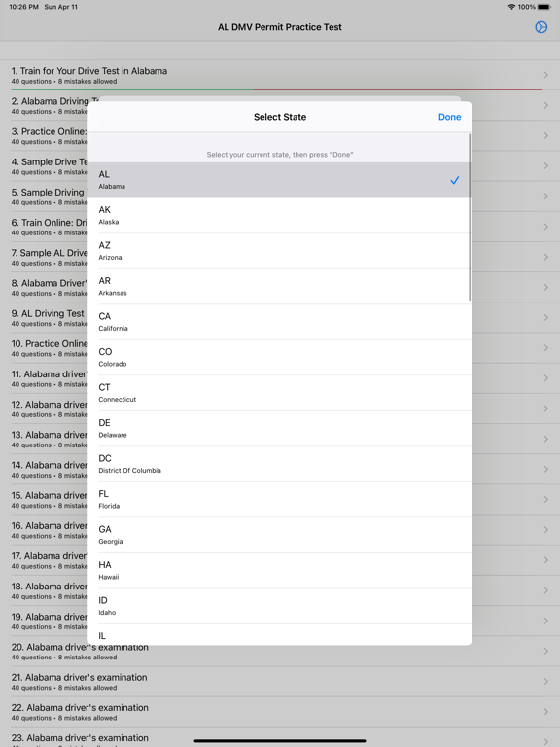Image resolution: width=560 pixels, height=747 pixels.
Task: Click test 1 progress bar
Action: coord(277,89)
